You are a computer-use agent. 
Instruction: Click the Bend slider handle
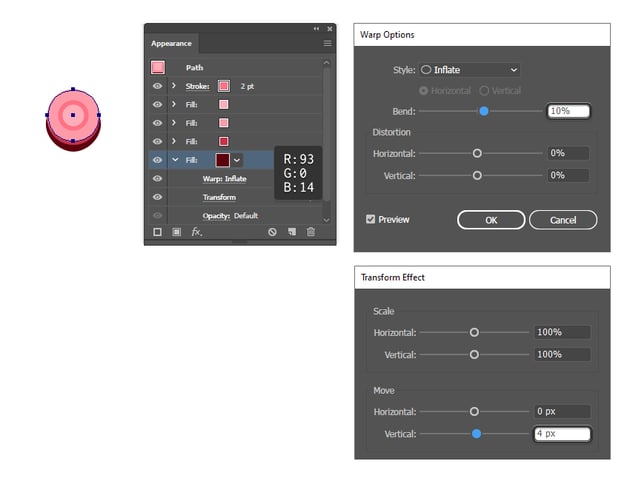pos(484,111)
